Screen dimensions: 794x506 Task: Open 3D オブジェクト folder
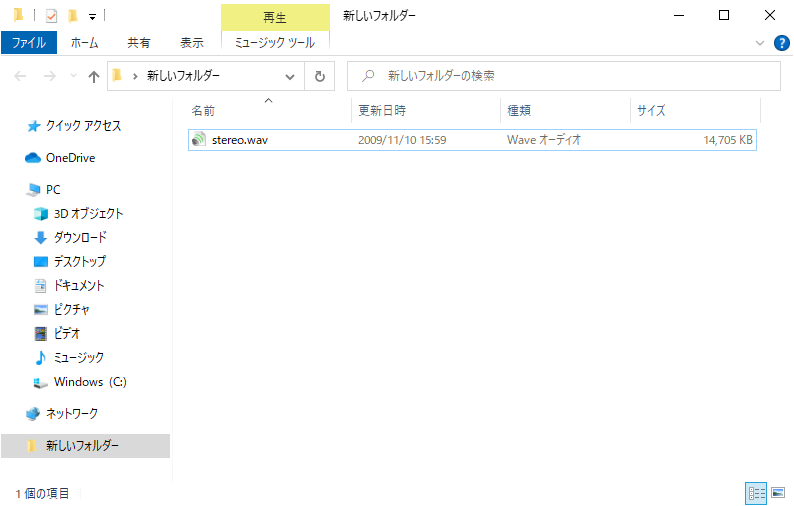pyautogui.click(x=89, y=214)
